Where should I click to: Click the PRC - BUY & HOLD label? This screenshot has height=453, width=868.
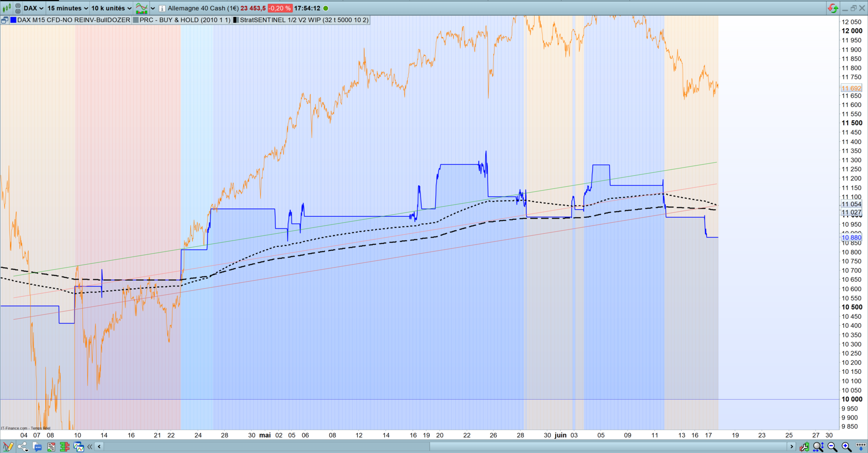pyautogui.click(x=185, y=20)
